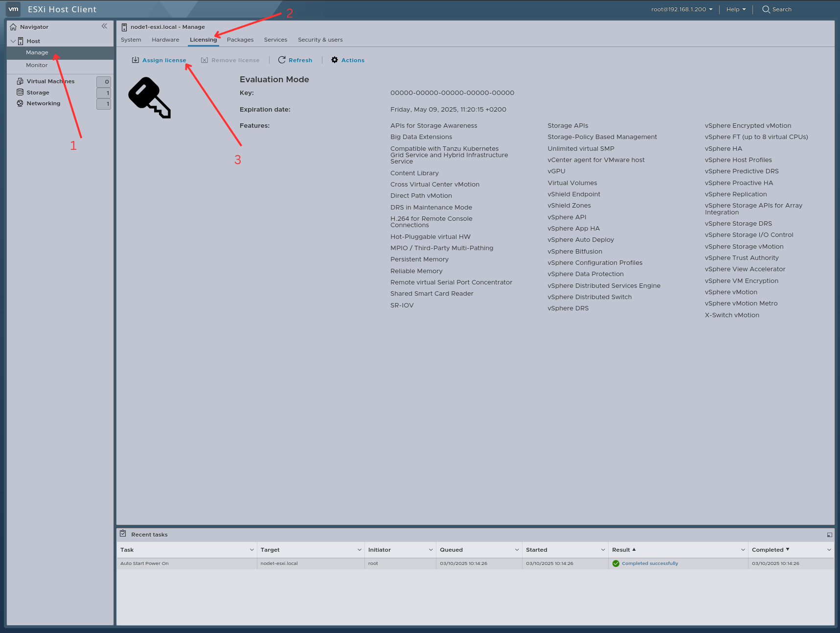The width and height of the screenshot is (840, 633).
Task: Open the Security & users tab
Action: coord(320,40)
